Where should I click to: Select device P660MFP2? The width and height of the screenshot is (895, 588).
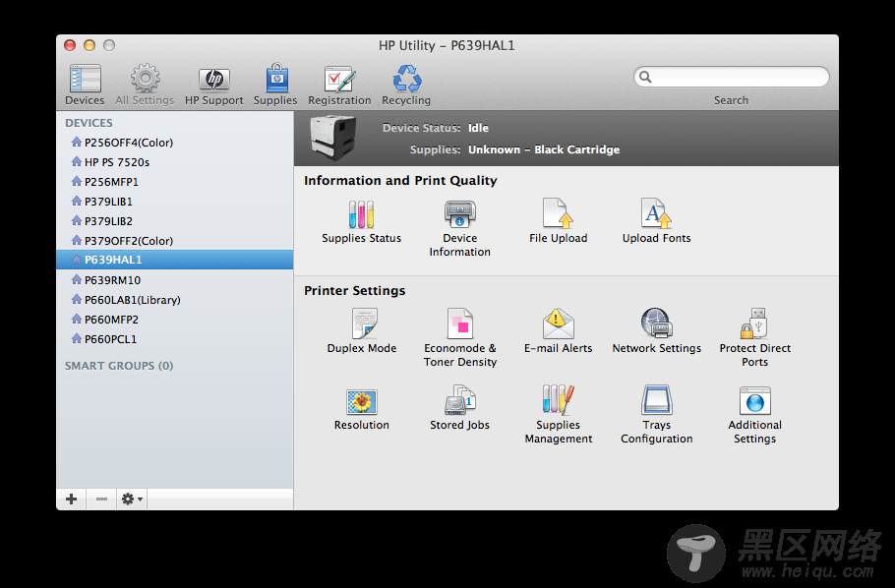(x=175, y=320)
